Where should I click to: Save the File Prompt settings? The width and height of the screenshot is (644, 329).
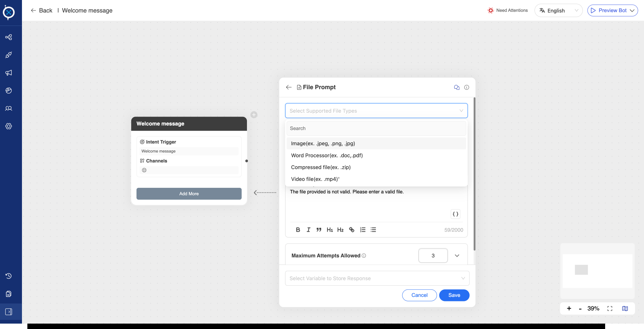coord(454,295)
